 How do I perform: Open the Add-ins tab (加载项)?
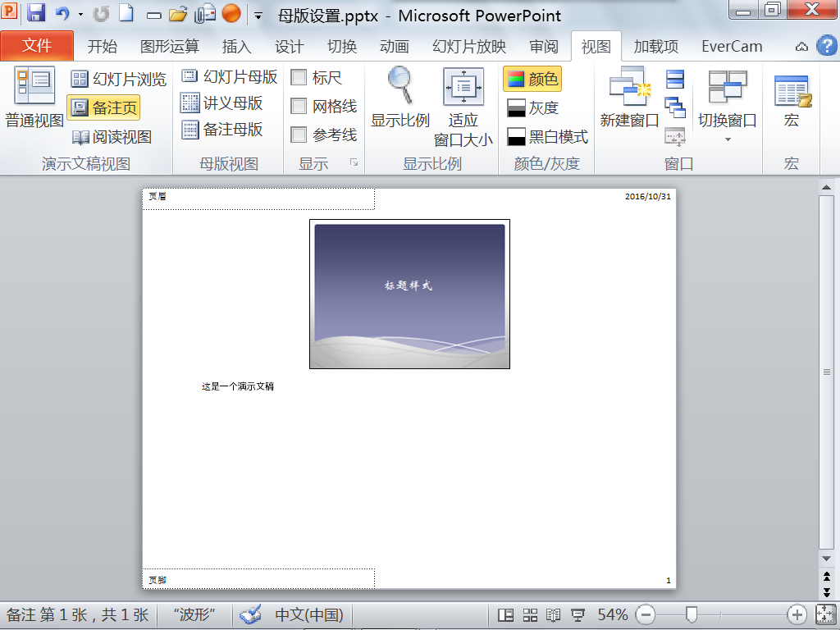pos(655,47)
